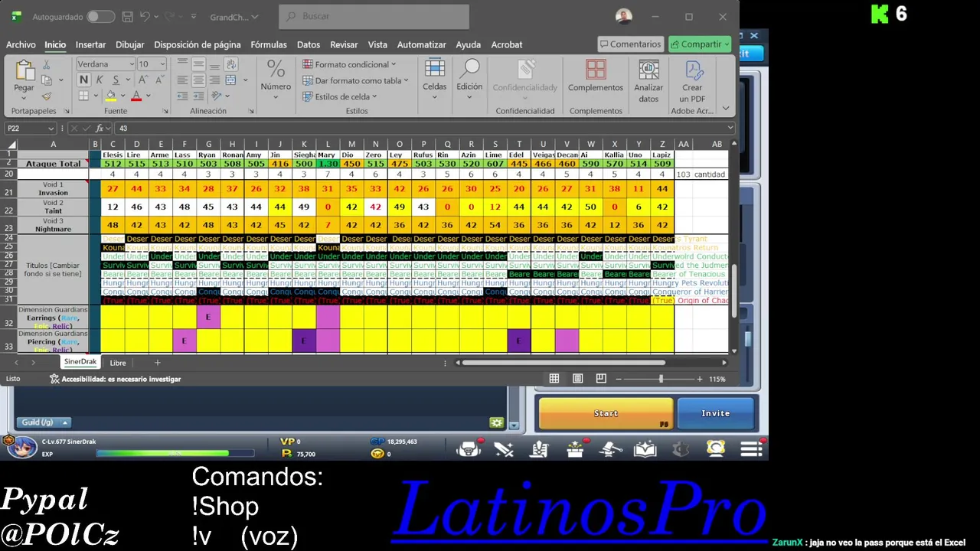Select the SinerDrak sheet tab
Viewport: 980px width, 551px height.
point(80,363)
